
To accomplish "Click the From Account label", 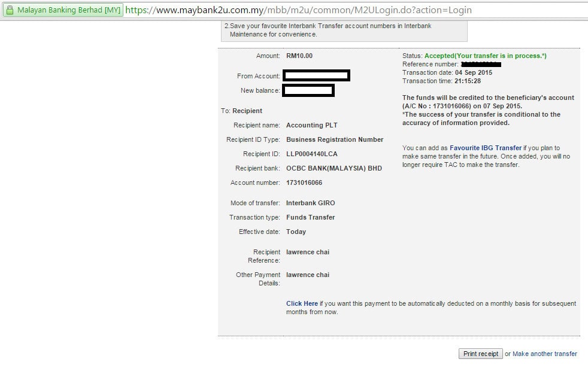I will [259, 76].
